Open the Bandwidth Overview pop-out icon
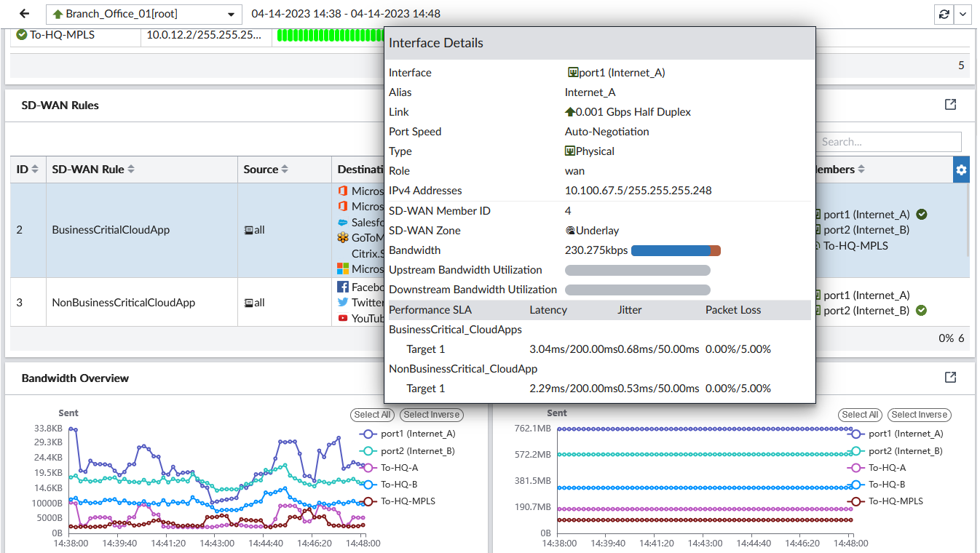Screen dimensions: 980x553 (950, 378)
